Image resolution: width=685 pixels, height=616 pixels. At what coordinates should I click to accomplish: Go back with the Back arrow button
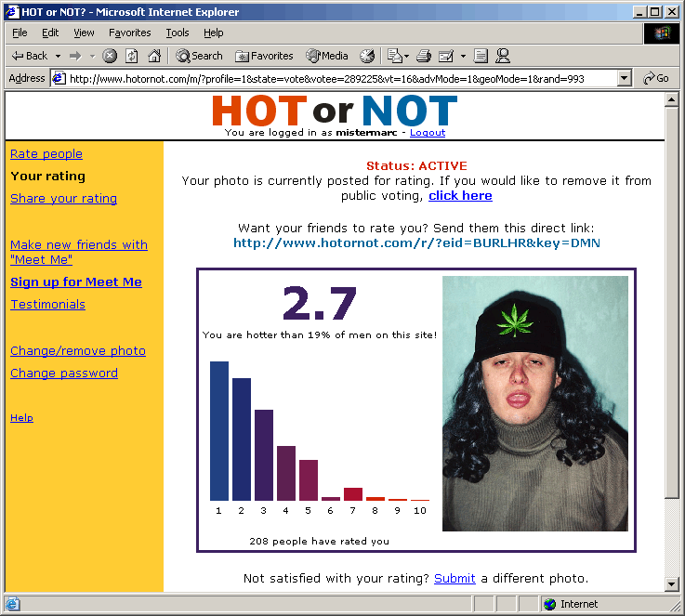(29, 56)
